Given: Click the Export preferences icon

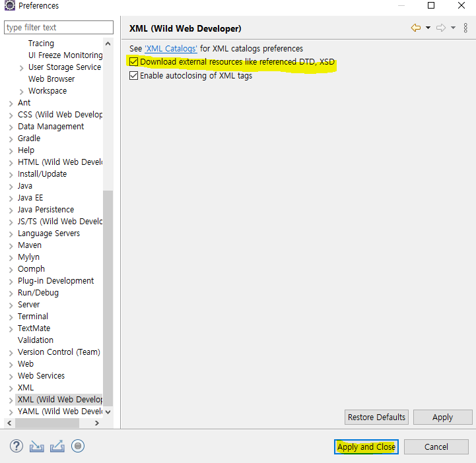Looking at the screenshot, I should tap(57, 447).
